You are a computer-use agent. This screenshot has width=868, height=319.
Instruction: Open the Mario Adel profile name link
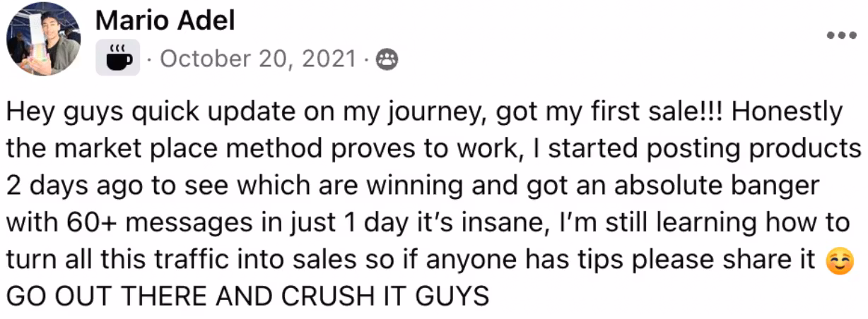[165, 22]
